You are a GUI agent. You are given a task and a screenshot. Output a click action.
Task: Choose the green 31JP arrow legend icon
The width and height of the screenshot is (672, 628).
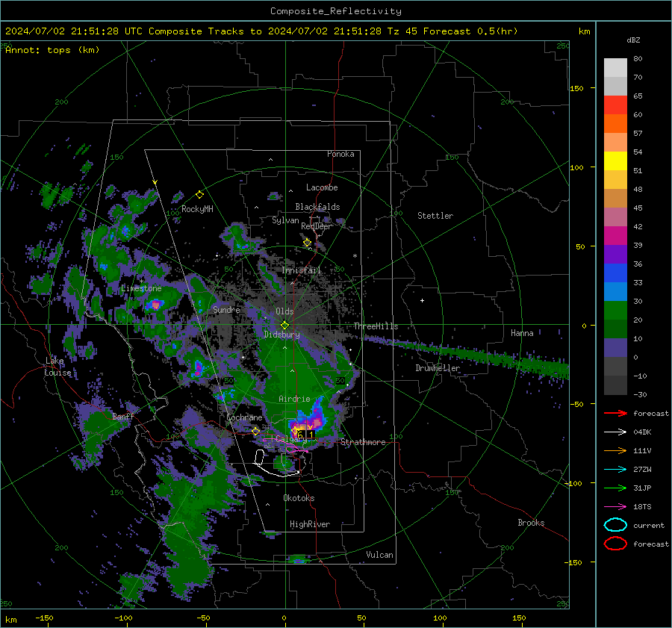615,488
